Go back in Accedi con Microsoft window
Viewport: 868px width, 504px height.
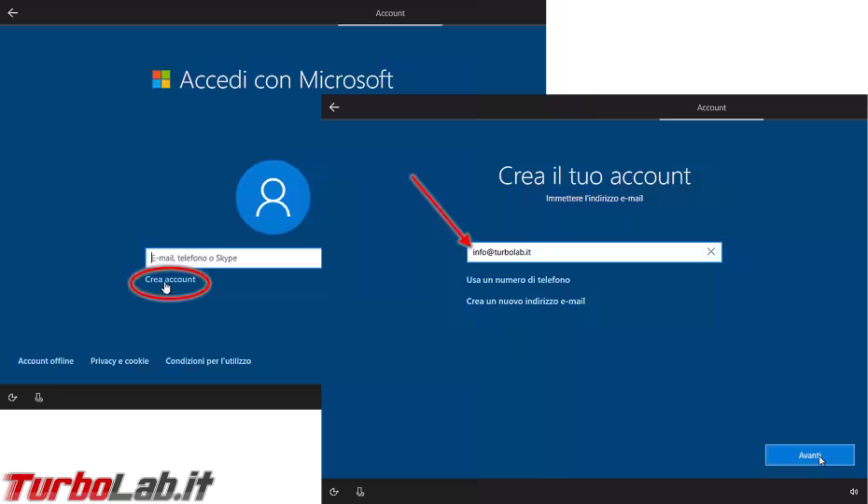(13, 12)
